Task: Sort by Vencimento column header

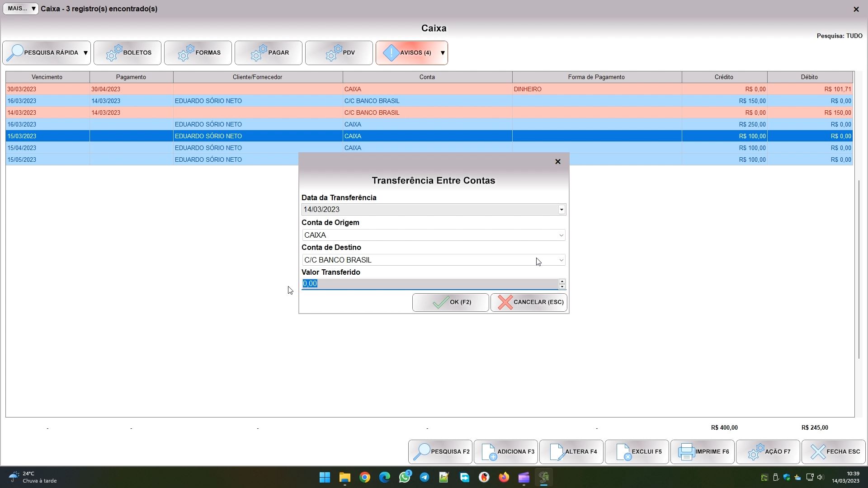Action: (47, 77)
